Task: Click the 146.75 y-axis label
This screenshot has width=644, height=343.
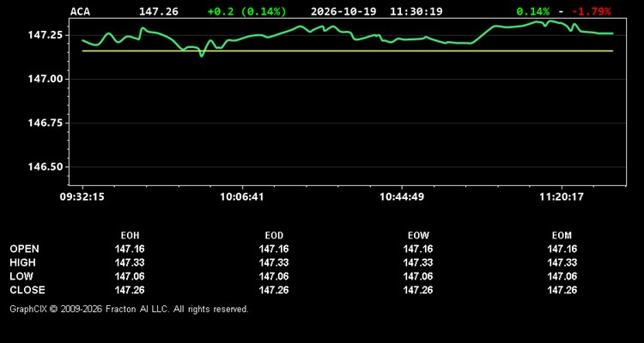Action: pyautogui.click(x=45, y=123)
